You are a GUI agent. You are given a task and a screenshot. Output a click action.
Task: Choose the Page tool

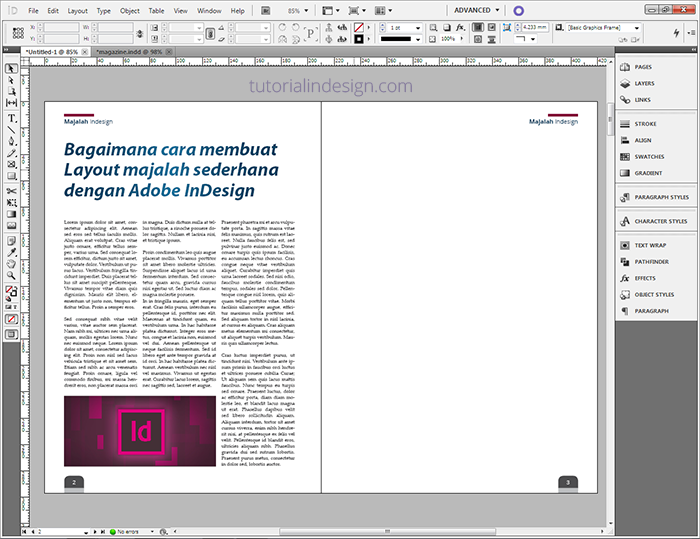[12, 92]
